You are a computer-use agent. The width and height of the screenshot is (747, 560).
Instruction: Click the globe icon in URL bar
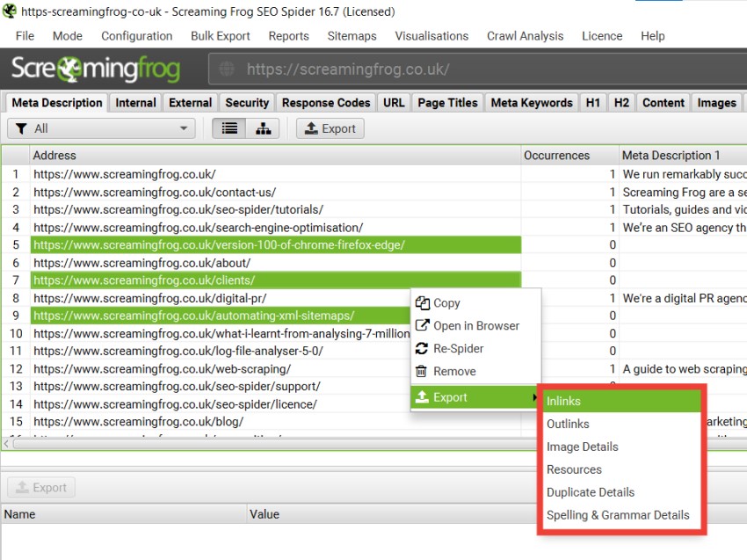pyautogui.click(x=227, y=69)
